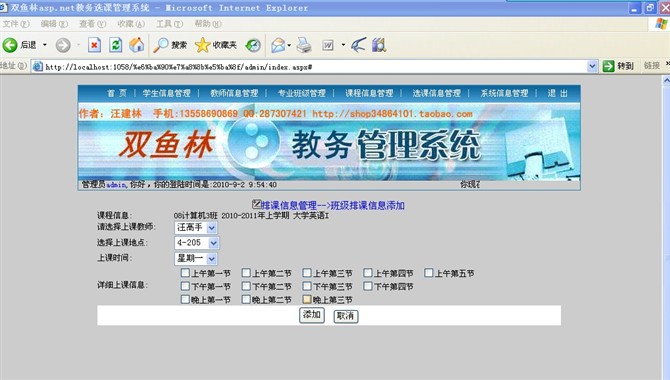Viewport: 670px width, 380px height.
Task: Open the 工具 menu
Action: tap(169, 24)
